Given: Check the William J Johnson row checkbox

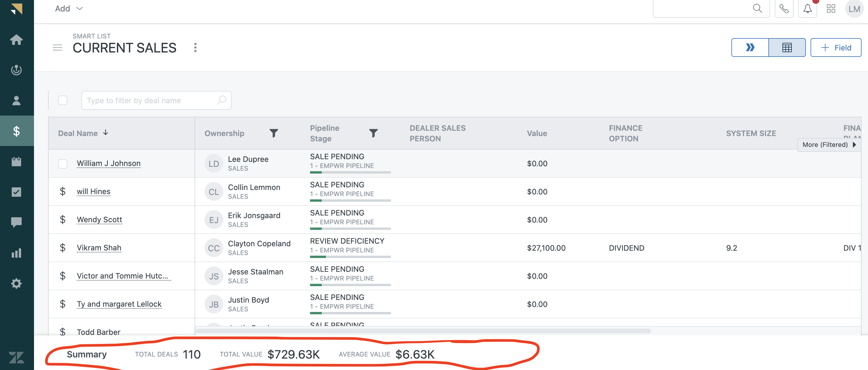Looking at the screenshot, I should 63,164.
